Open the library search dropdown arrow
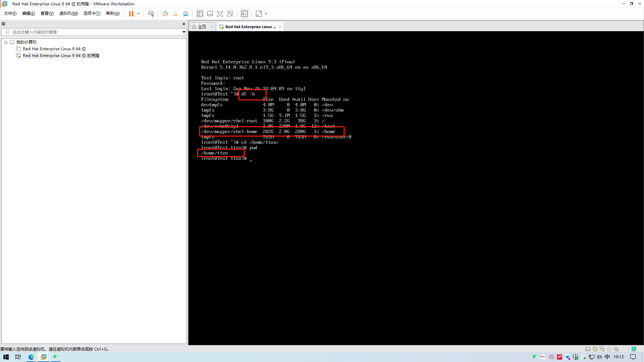644x362 pixels. 184,32
